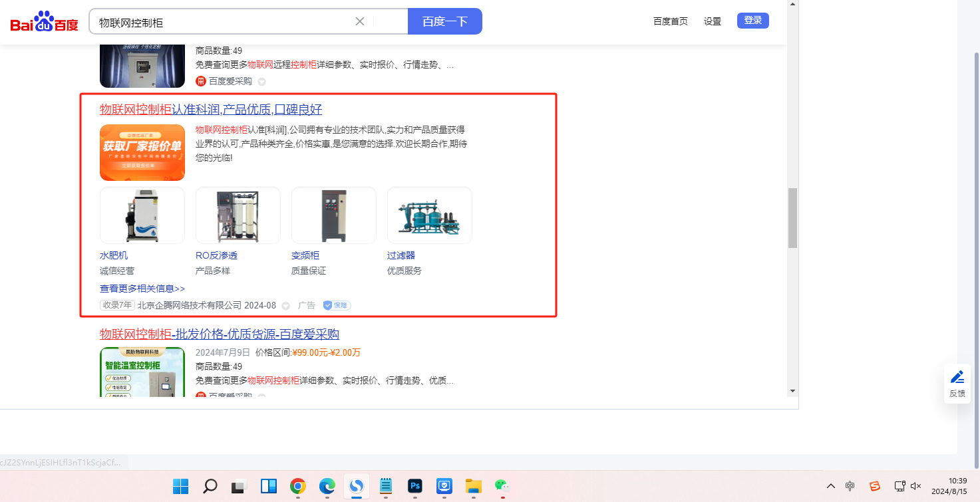Click the Sogou input tray icon
The height and width of the screenshot is (502, 980).
(875, 486)
